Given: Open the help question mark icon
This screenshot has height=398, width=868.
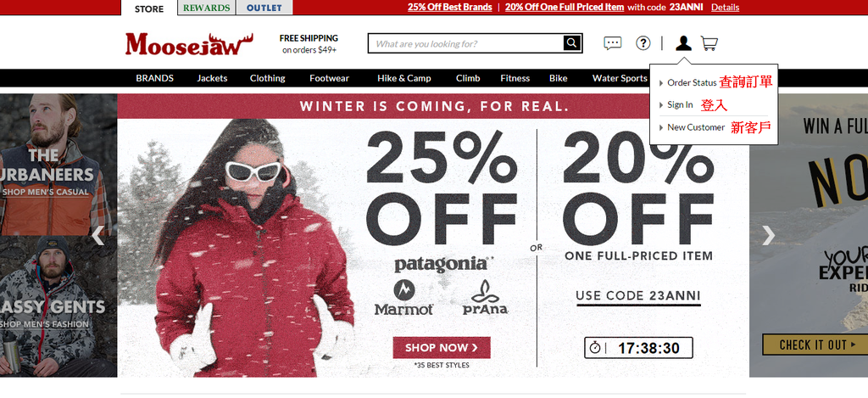Looking at the screenshot, I should [643, 43].
